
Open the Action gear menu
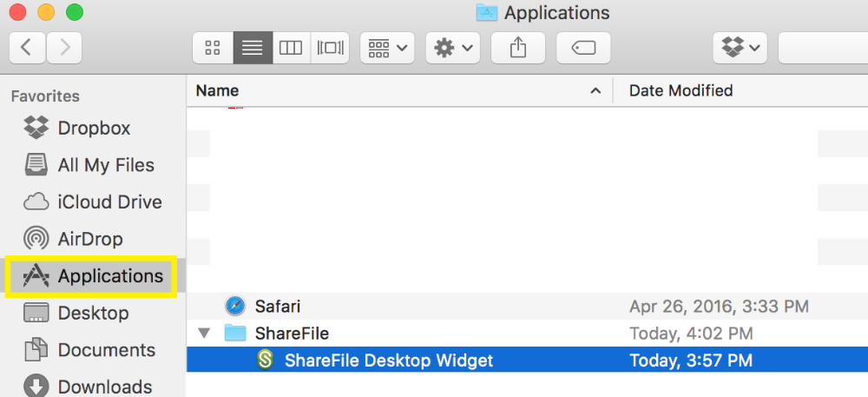click(453, 48)
